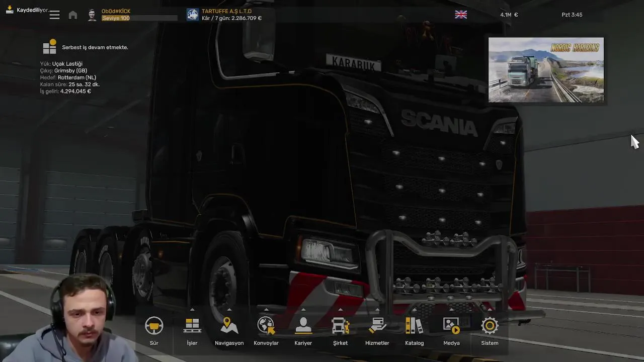Open the Sistem settings gear icon
Image resolution: width=644 pixels, height=362 pixels.
[x=490, y=326]
